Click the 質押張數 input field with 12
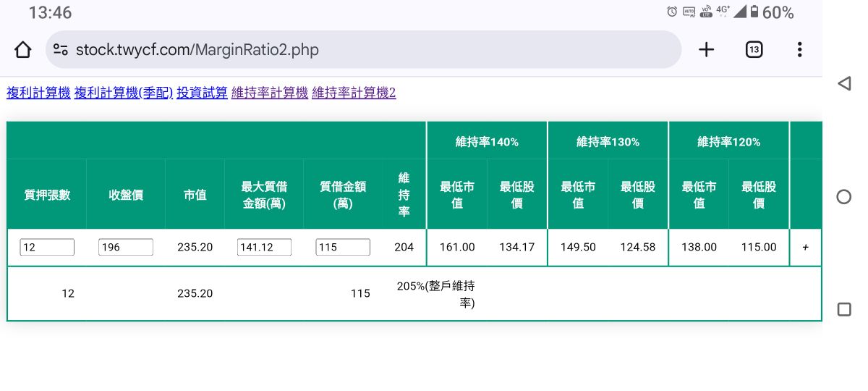Viewport: 868px width, 391px height. 47,247
